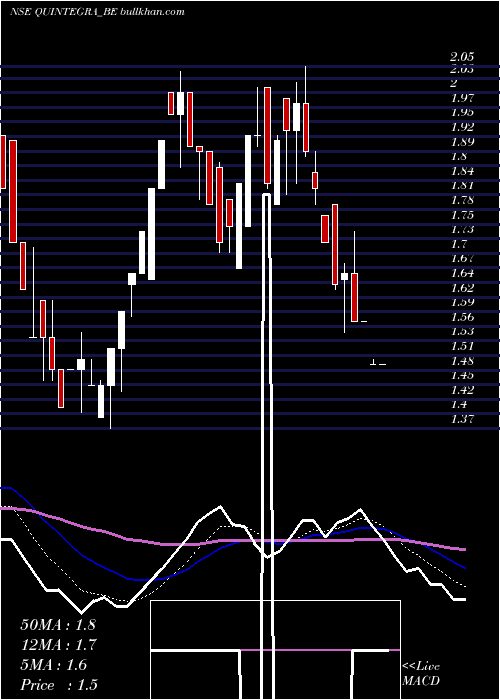Viewport: 500px width, 700px height.
Task: Click the 1.92 price axis label
Action: 462,127
